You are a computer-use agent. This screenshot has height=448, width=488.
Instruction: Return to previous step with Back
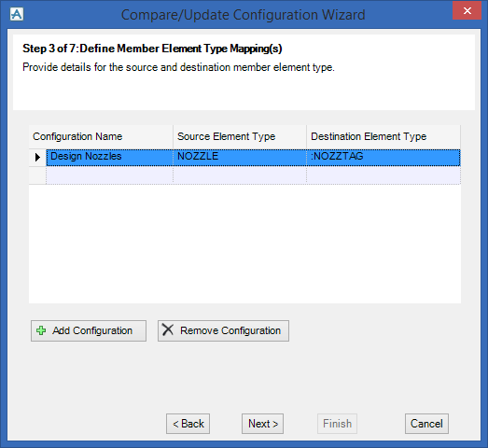[x=188, y=424]
